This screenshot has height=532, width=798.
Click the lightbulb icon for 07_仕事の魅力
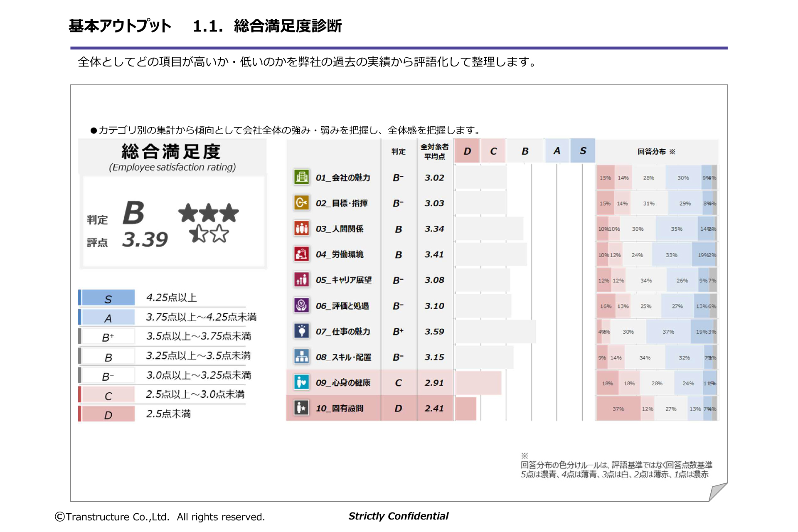coord(301,331)
